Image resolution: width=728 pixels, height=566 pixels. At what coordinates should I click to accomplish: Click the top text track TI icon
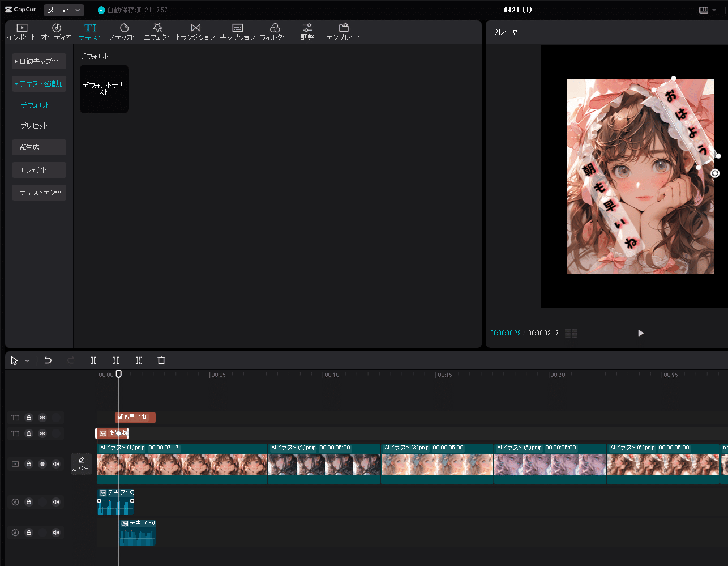pos(15,418)
